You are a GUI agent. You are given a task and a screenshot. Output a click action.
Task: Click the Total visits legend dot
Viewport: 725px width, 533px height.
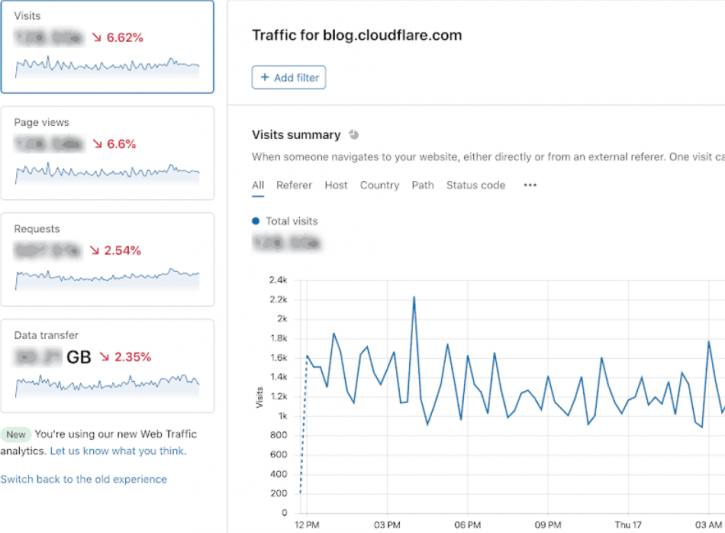click(x=256, y=221)
